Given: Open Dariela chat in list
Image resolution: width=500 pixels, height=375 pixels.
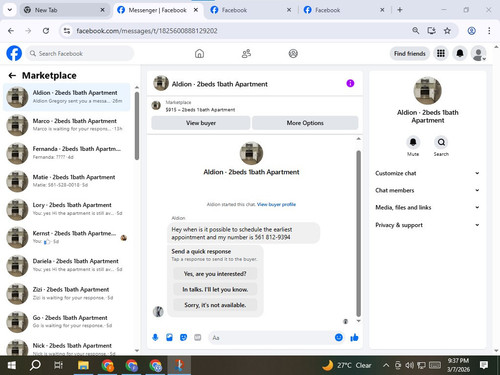Looking at the screenshot, I should click(67, 265).
